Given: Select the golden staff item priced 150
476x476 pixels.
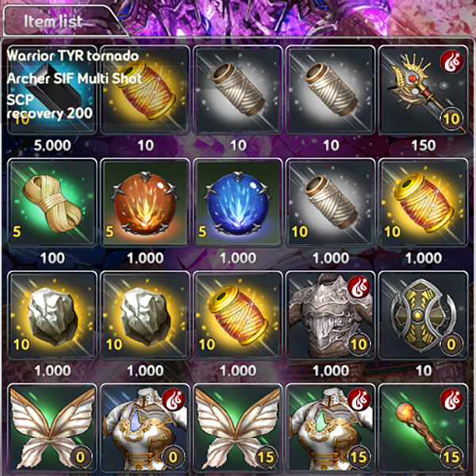Looking at the screenshot, I should (x=423, y=90).
